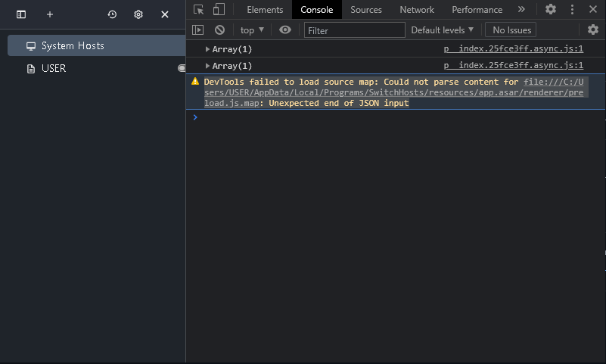Switch to the Console tab

(x=316, y=10)
